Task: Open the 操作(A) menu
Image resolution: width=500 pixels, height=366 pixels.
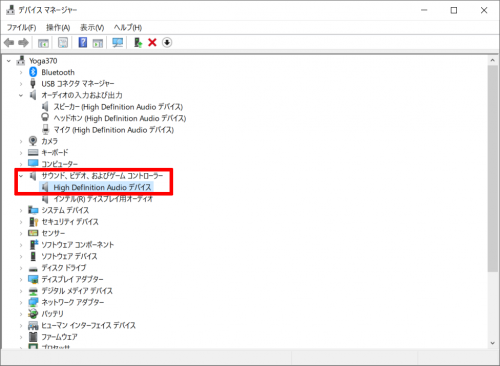Action: click(x=58, y=27)
